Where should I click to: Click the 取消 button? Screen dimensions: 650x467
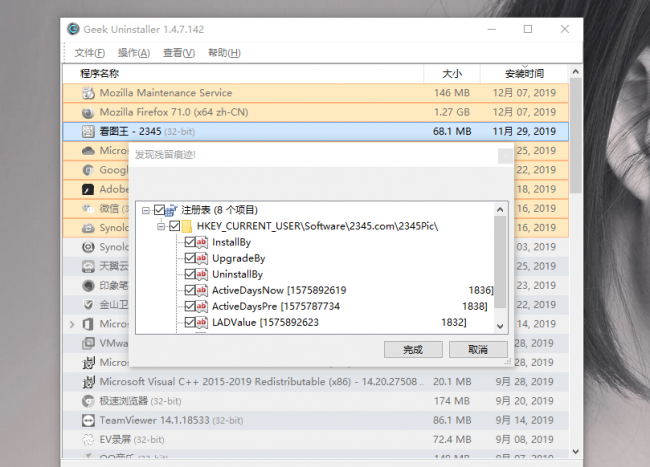(478, 350)
